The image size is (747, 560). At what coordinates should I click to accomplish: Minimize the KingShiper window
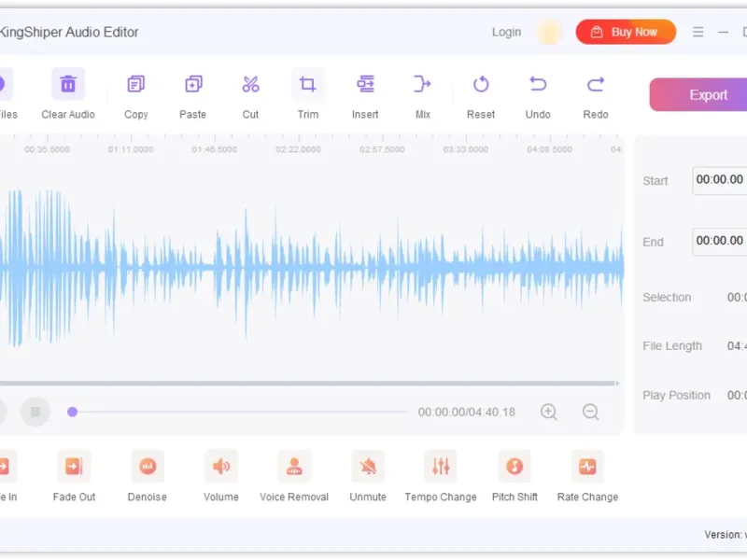[x=723, y=32]
